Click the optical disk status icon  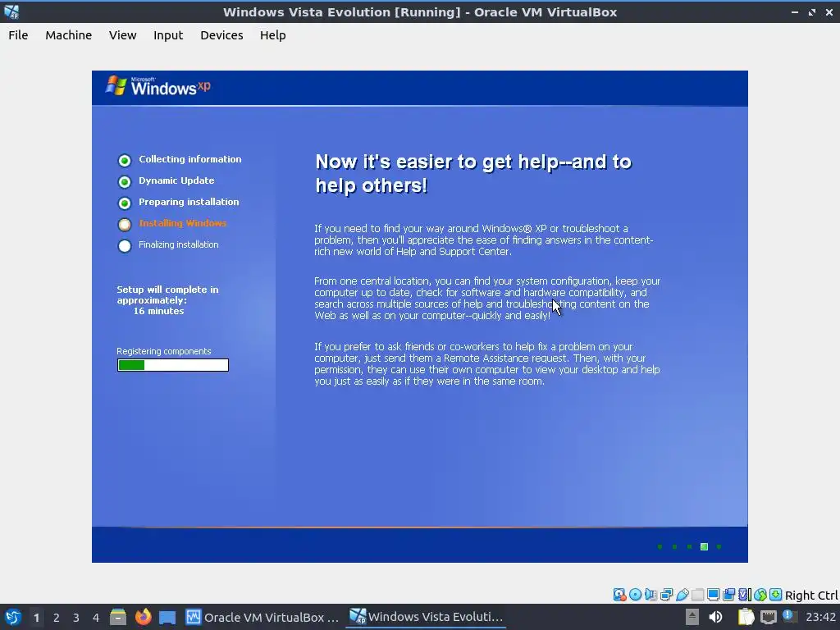click(636, 595)
